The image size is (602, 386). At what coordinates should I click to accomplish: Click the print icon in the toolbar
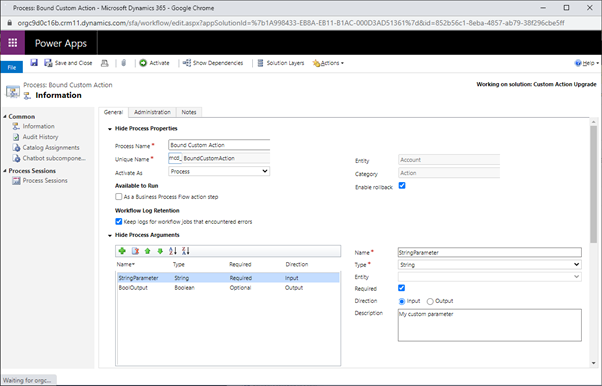pos(104,63)
